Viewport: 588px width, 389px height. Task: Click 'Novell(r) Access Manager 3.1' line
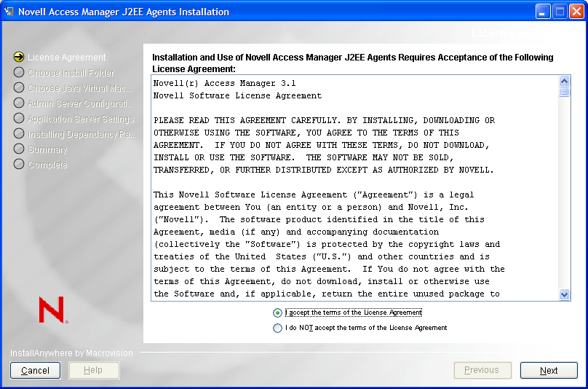click(225, 83)
